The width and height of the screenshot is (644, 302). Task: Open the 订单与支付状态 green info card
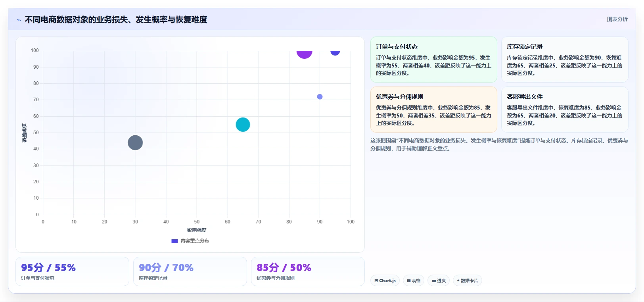434,60
